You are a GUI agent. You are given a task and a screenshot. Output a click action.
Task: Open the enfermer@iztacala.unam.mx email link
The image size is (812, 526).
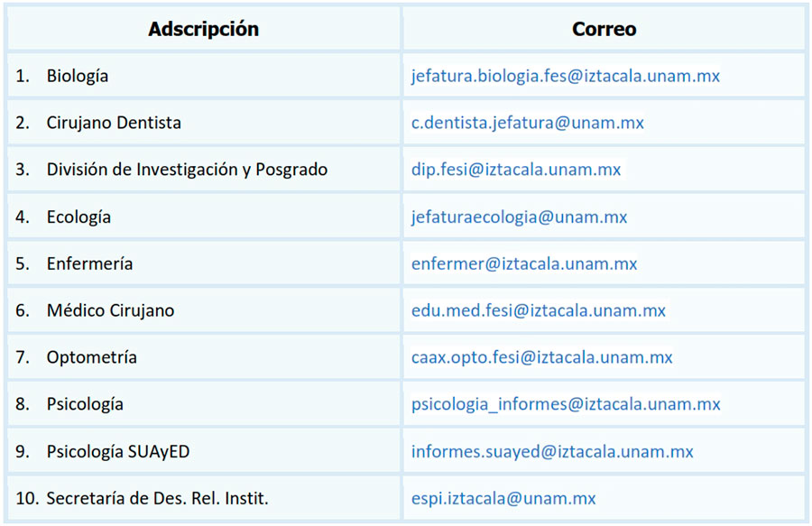tap(524, 263)
